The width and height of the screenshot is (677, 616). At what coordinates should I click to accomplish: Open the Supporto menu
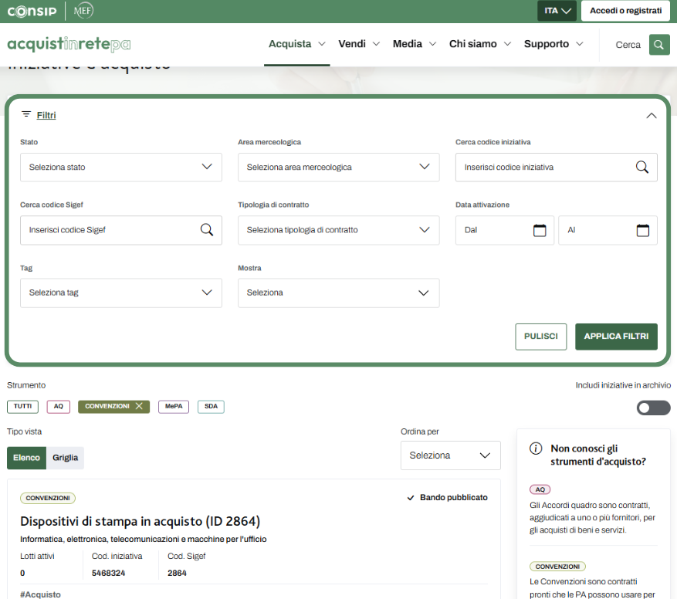[x=553, y=44]
